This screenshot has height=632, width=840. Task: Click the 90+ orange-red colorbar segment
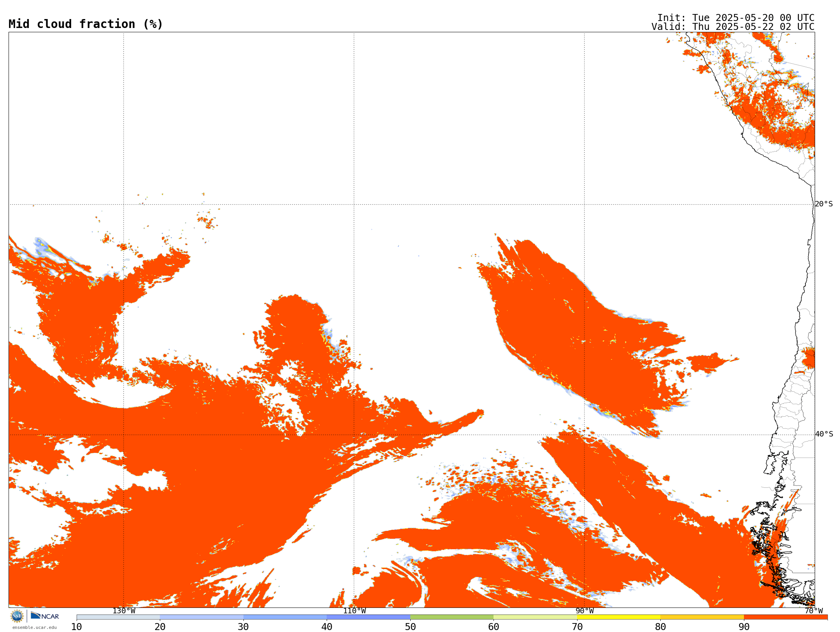(786, 617)
